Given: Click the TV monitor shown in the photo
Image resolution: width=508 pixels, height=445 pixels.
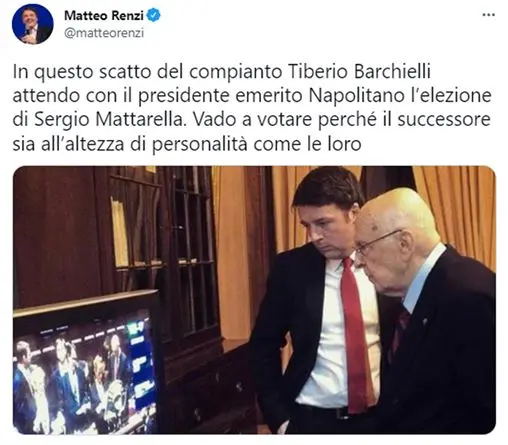Looking at the screenshot, I should pyautogui.click(x=87, y=365).
